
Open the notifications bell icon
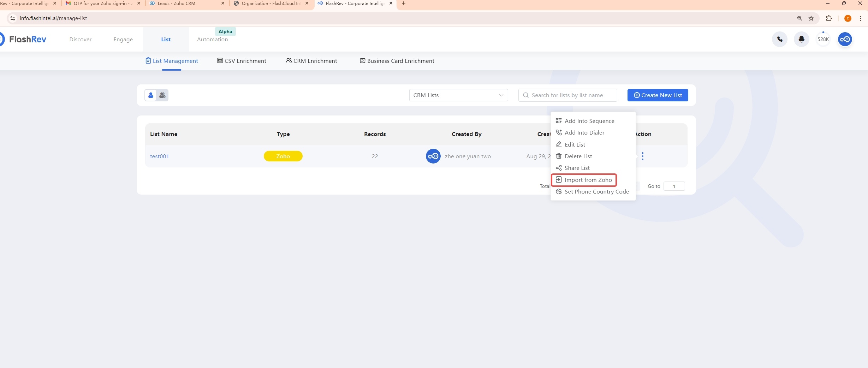(802, 39)
